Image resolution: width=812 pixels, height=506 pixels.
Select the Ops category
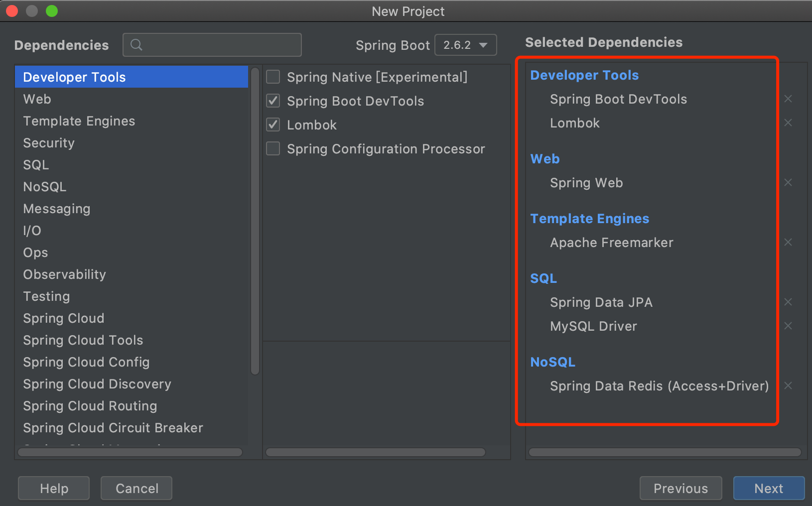pyautogui.click(x=132, y=252)
